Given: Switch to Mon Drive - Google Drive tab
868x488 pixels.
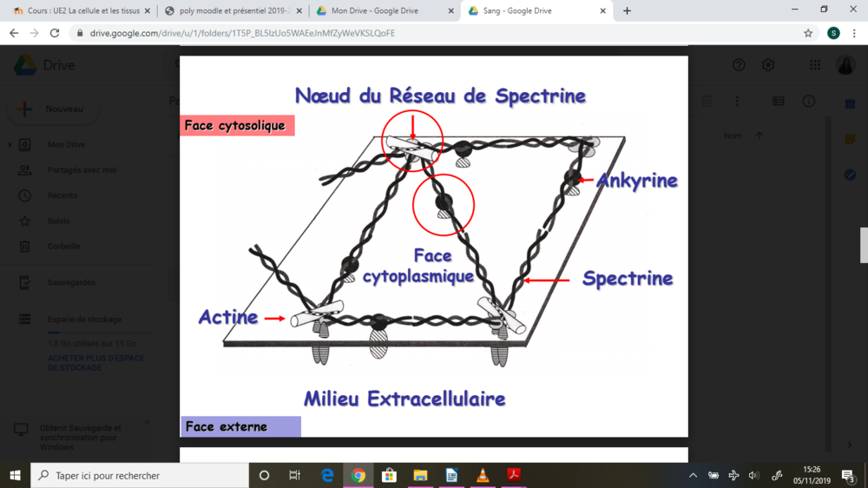Looking at the screenshot, I should pos(382,10).
